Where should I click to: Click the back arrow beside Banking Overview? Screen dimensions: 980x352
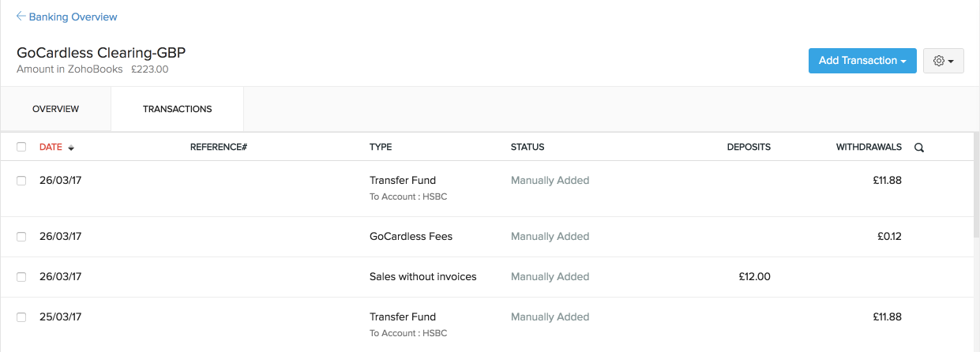pyautogui.click(x=21, y=17)
